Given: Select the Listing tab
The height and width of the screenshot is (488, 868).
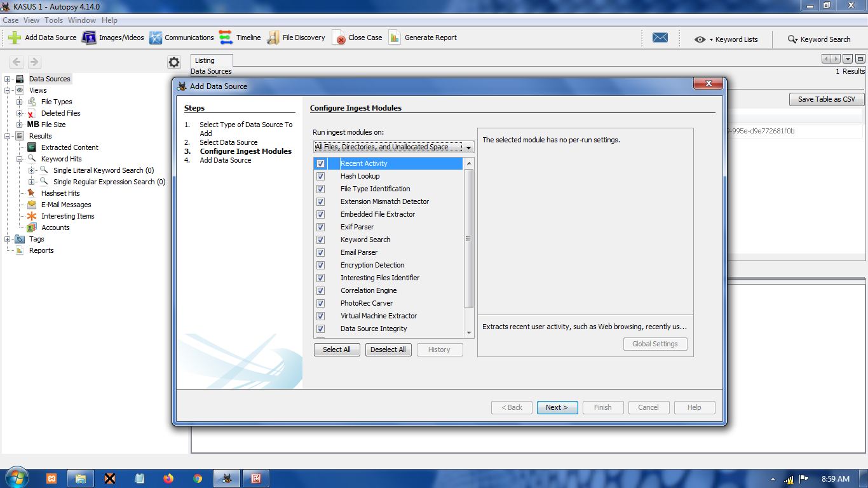Looking at the screenshot, I should pos(205,60).
